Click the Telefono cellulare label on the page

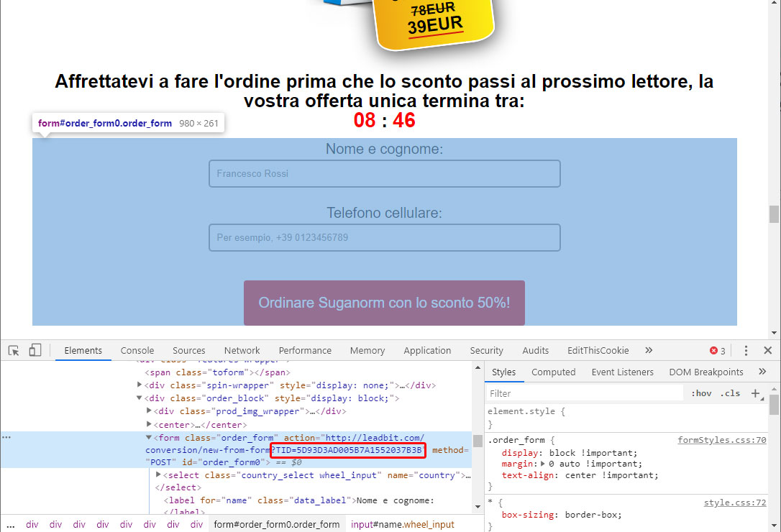tap(384, 213)
